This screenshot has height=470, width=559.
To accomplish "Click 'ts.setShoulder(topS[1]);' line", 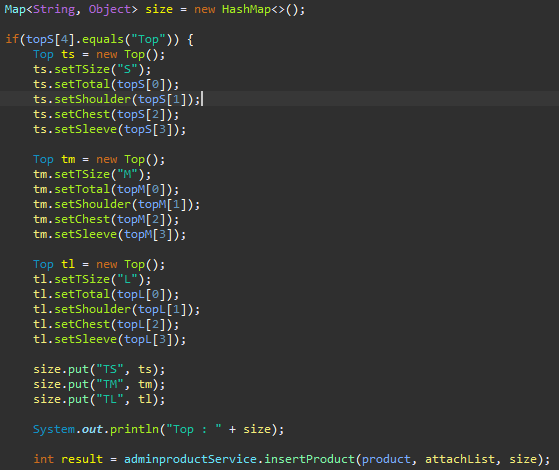I will tap(117, 99).
